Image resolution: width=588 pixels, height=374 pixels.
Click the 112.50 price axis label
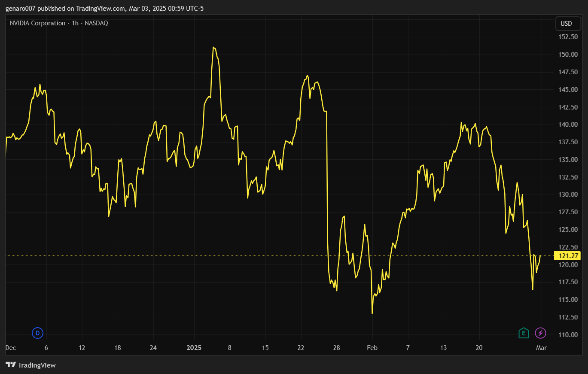click(x=568, y=317)
